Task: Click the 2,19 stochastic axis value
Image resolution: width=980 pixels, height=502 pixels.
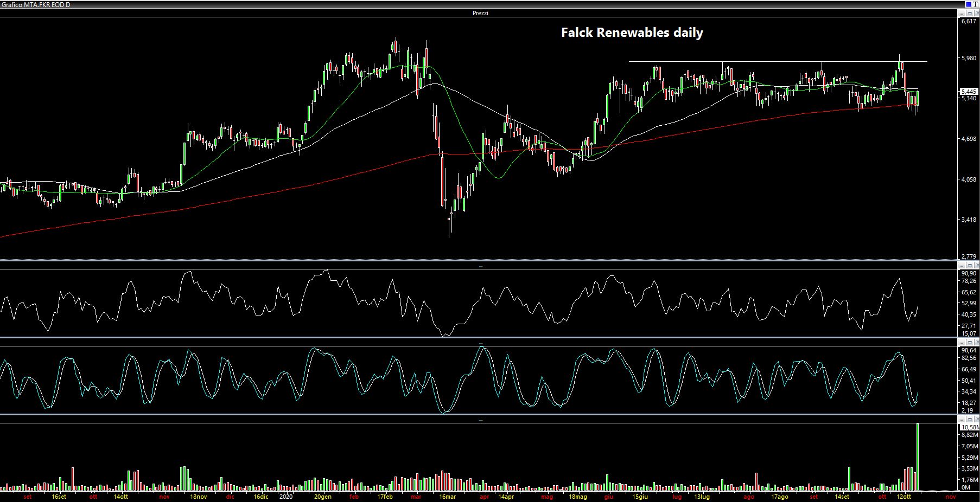Action: (x=966, y=410)
